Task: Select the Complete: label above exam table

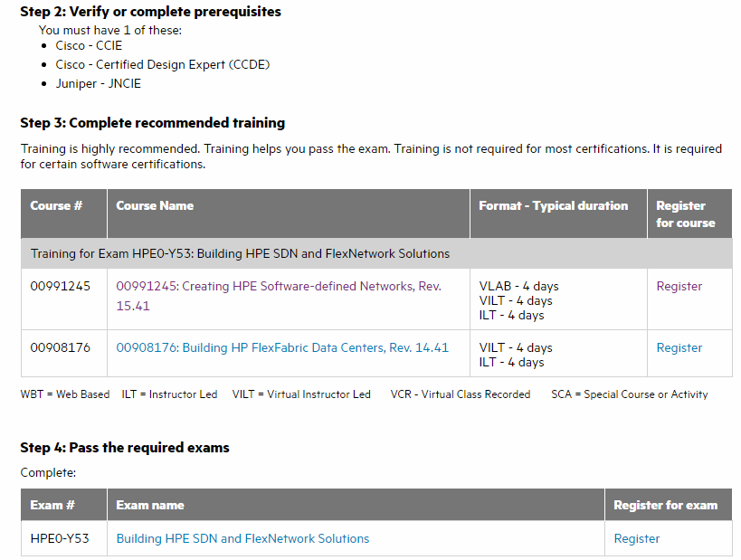Action: point(48,472)
